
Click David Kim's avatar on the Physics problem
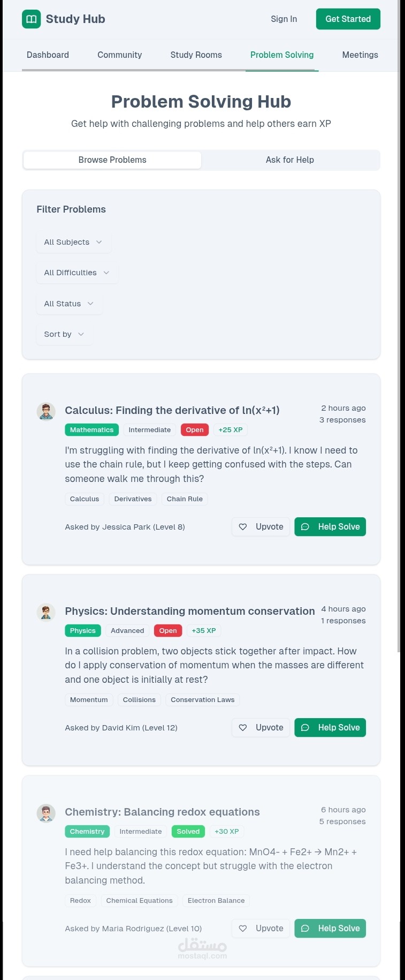point(46,612)
